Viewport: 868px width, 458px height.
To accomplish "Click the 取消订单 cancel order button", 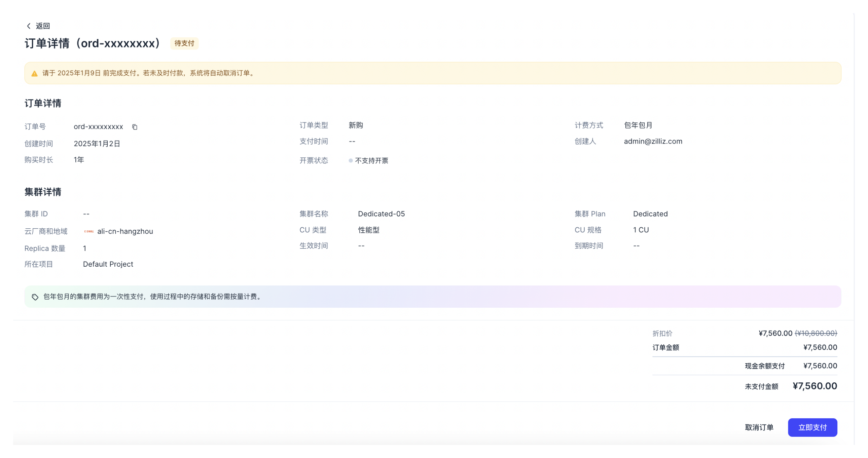I will (759, 427).
